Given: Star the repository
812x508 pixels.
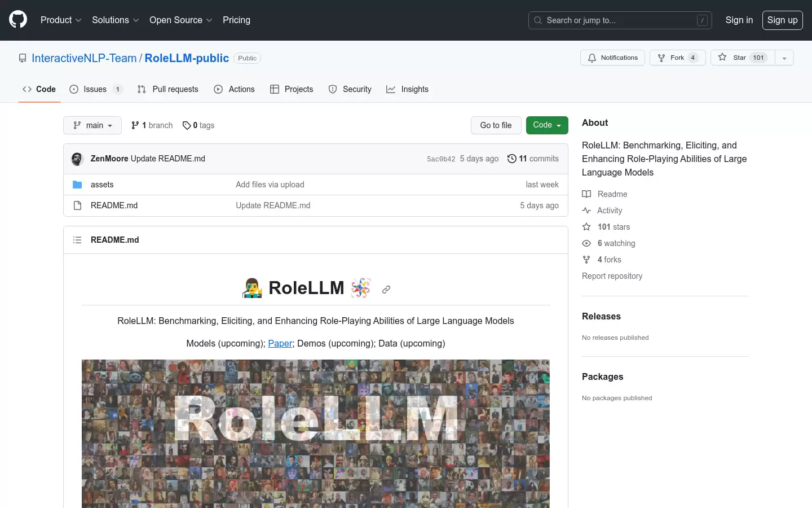Looking at the screenshot, I should point(743,58).
